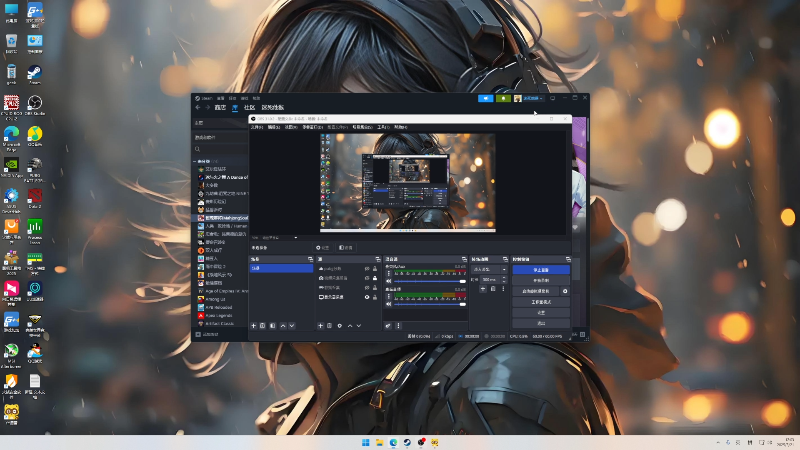This screenshot has width=800, height=450.
Task: Remove selected scene with trash icon in Scenes panel
Action: pos(263,326)
